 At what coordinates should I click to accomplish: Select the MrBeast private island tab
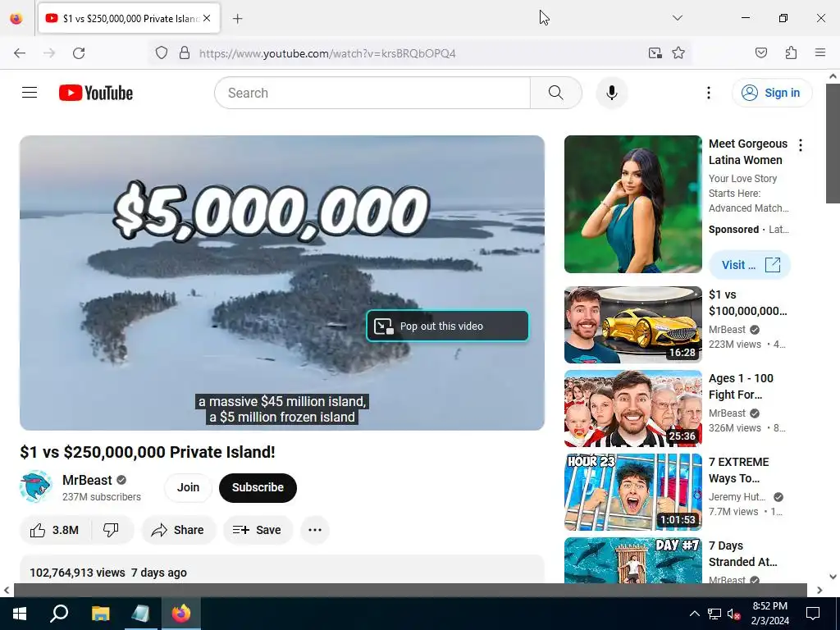point(129,18)
